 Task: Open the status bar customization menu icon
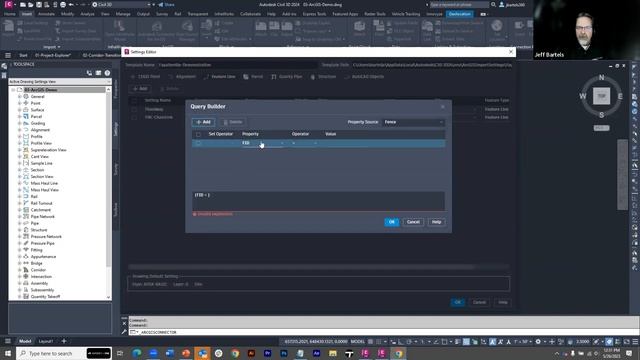tap(635, 341)
